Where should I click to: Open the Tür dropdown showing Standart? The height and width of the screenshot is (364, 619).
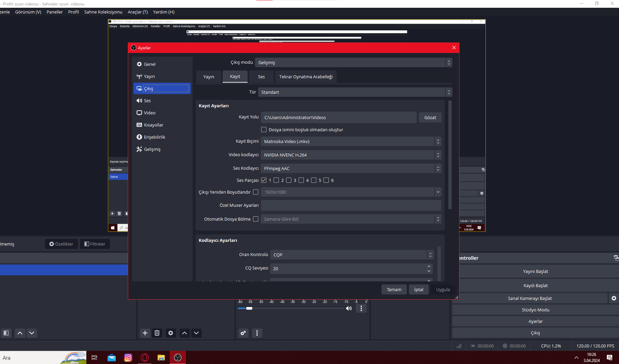pyautogui.click(x=355, y=92)
